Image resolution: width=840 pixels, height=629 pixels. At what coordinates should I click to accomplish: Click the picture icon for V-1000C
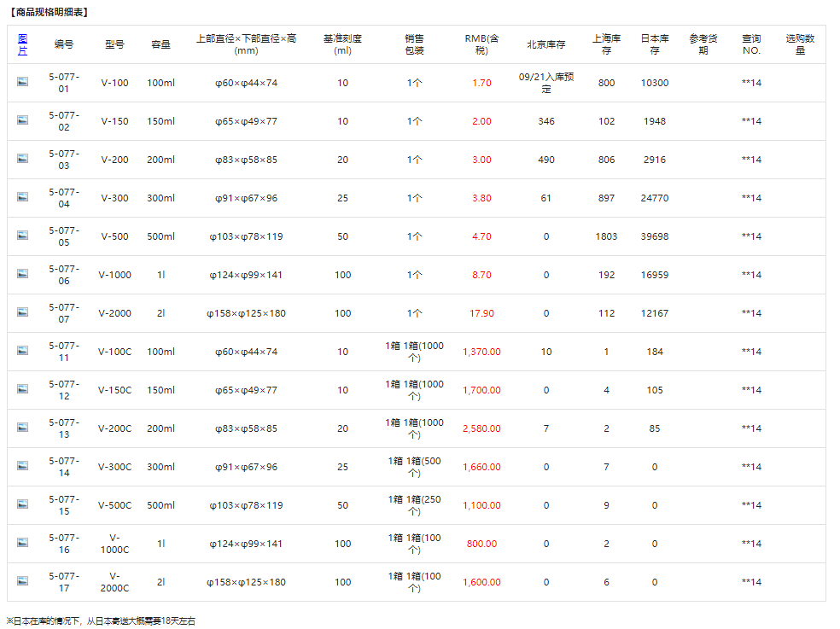23,543
